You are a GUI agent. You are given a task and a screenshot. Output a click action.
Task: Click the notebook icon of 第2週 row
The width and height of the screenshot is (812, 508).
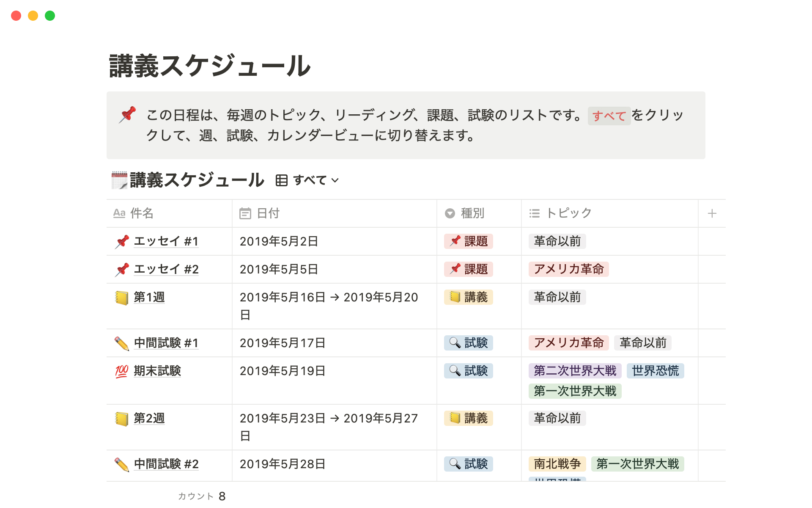click(122, 419)
